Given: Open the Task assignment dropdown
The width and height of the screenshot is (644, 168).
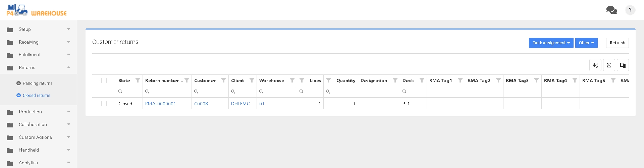Looking at the screenshot, I should (551, 43).
